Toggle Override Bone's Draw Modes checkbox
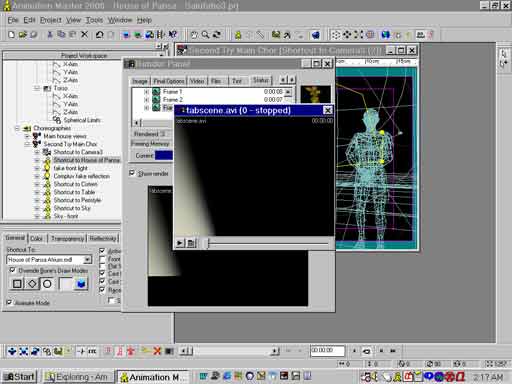Viewport: 512px width, 384px height. pyautogui.click(x=13, y=270)
